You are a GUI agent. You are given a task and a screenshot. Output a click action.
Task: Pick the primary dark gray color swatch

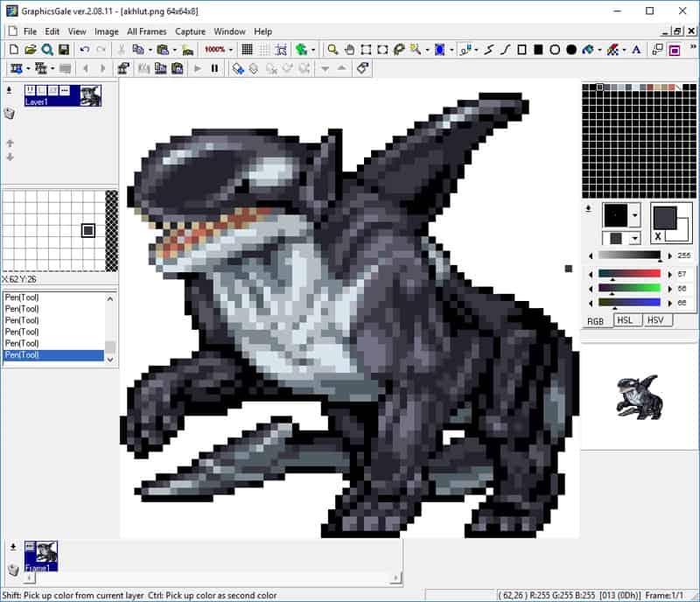point(665,219)
